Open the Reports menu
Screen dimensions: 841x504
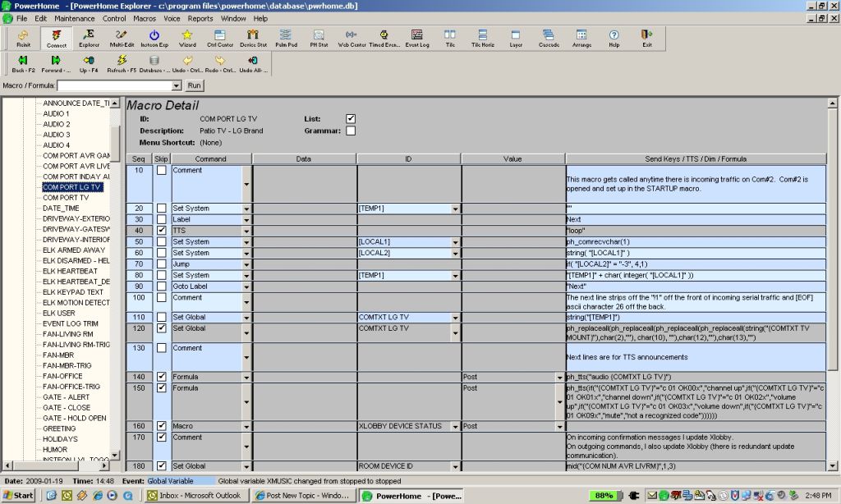[200, 18]
